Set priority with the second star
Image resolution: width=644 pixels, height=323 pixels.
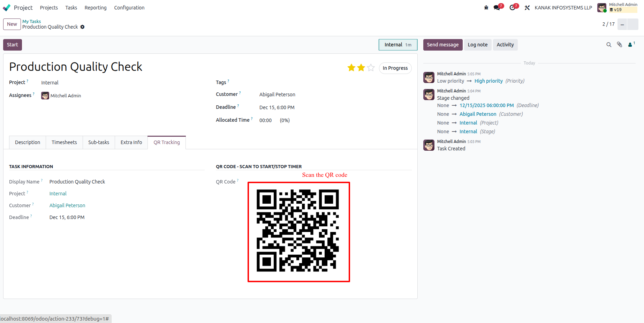pyautogui.click(x=361, y=68)
